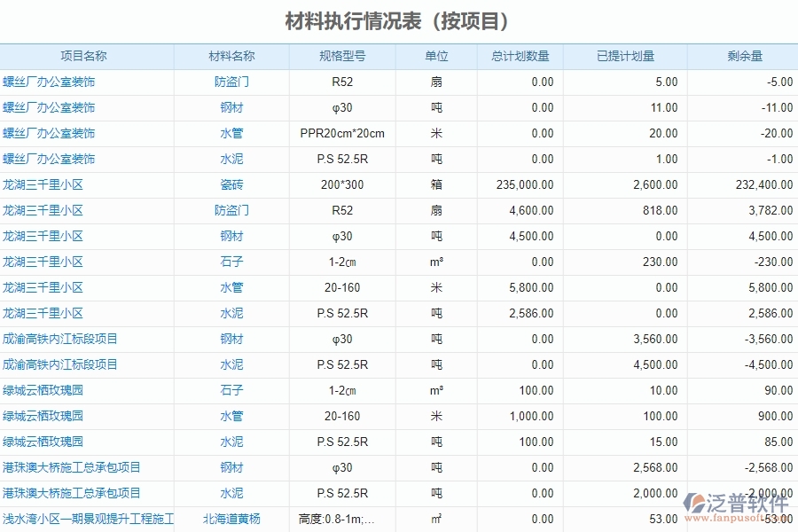Viewport: 798px width, 532px height.
Task: Select the 钢材 cell with spec φ30
Action: [x=232, y=107]
